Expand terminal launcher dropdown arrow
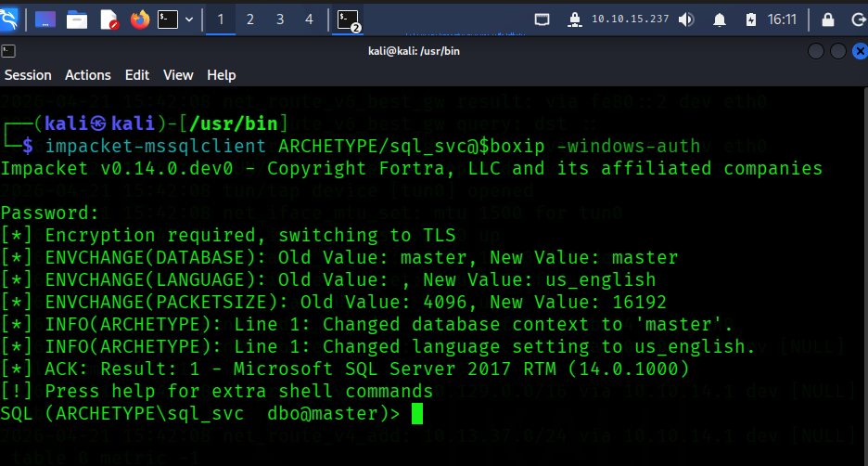This screenshot has height=466, width=868. [x=189, y=19]
